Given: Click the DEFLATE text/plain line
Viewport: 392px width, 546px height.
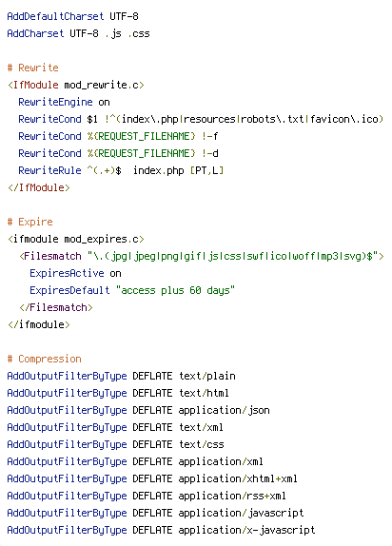Looking at the screenshot, I should tap(121, 376).
